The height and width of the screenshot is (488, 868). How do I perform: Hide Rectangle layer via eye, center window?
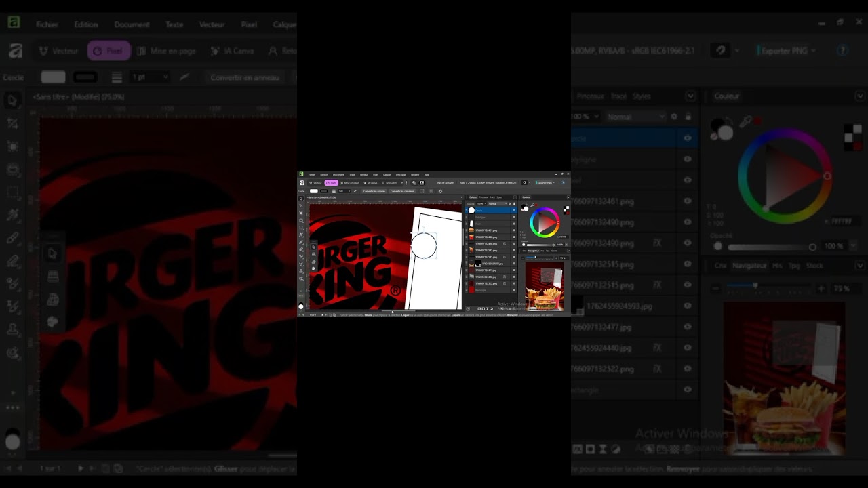pos(514,290)
